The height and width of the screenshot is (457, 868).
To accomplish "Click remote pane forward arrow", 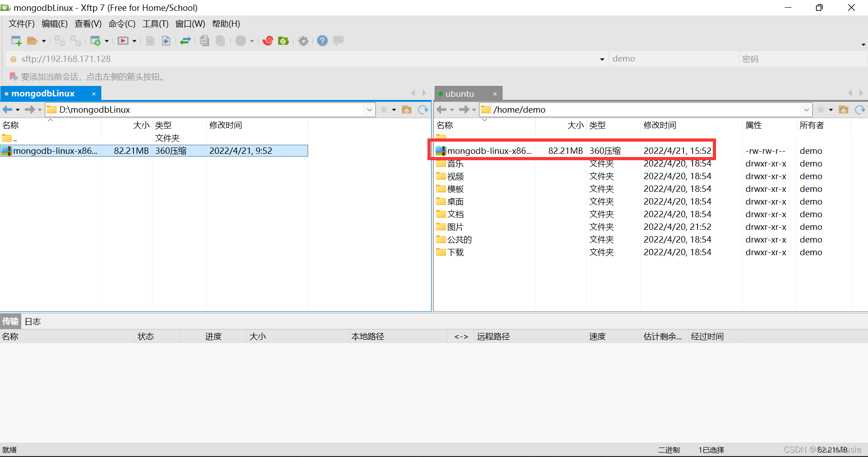I will (x=464, y=109).
